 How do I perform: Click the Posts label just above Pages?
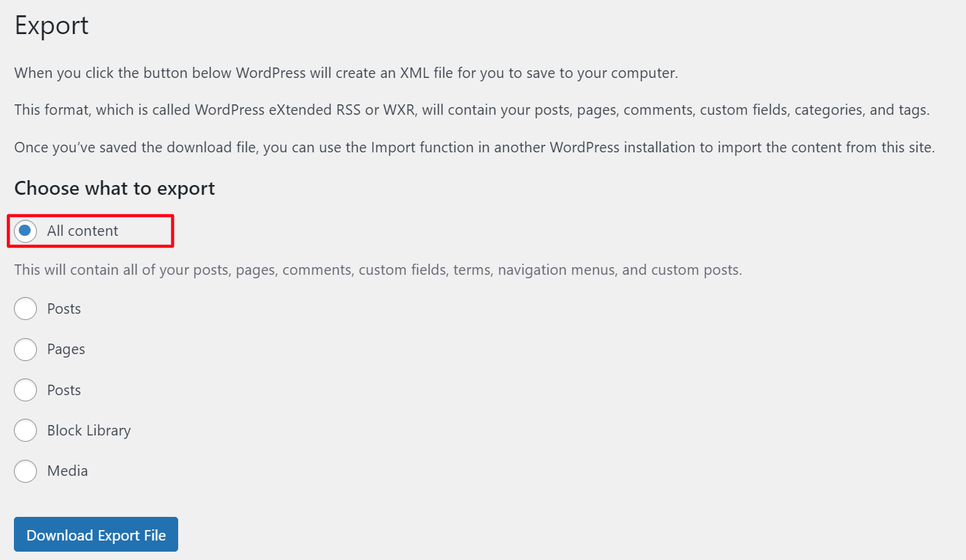coord(64,309)
